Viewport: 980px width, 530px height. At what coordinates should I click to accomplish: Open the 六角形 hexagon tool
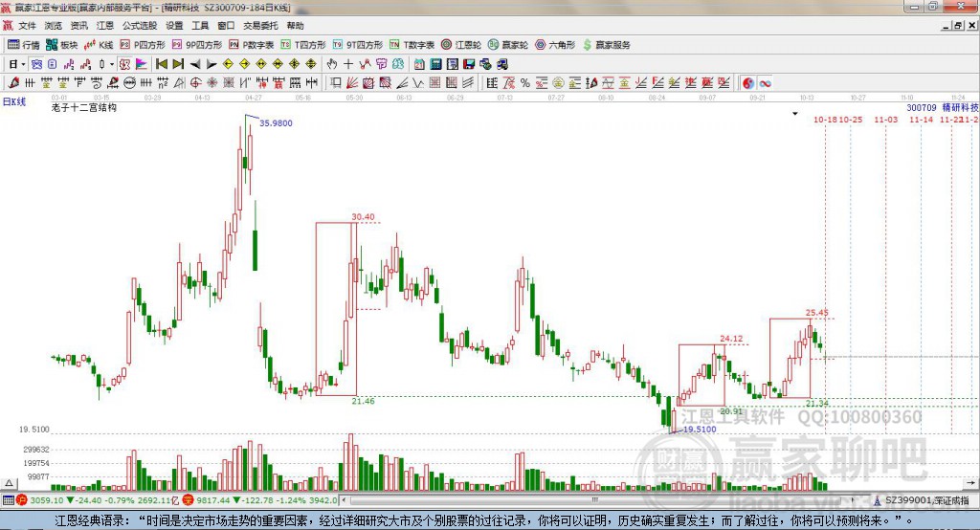click(x=555, y=45)
